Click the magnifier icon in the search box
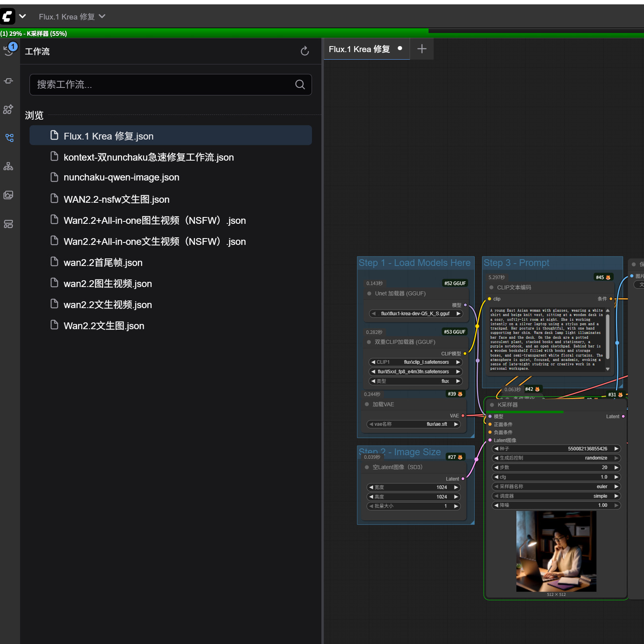This screenshot has height=644, width=644. click(x=300, y=85)
